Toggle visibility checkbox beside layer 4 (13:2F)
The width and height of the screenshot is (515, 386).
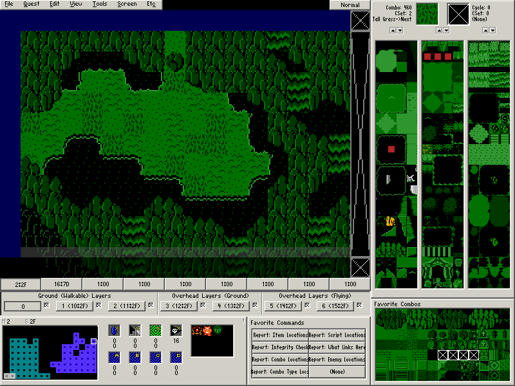255,305
